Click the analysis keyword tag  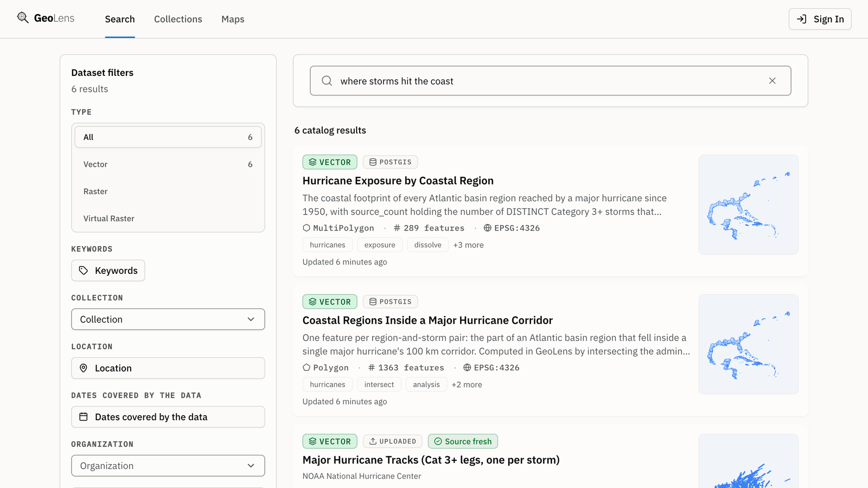click(426, 384)
